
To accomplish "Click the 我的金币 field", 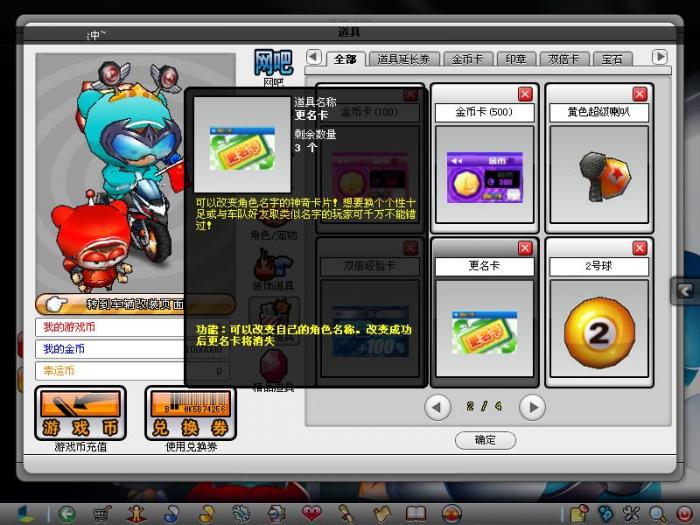I will (x=133, y=349).
